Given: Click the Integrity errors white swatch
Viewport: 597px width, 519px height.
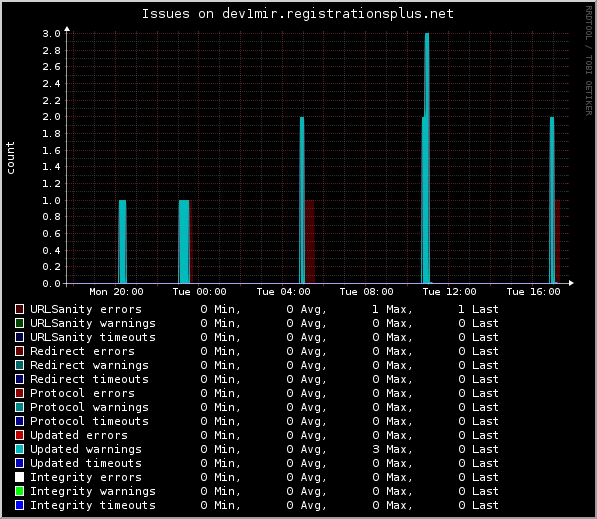Looking at the screenshot, I should [19, 477].
